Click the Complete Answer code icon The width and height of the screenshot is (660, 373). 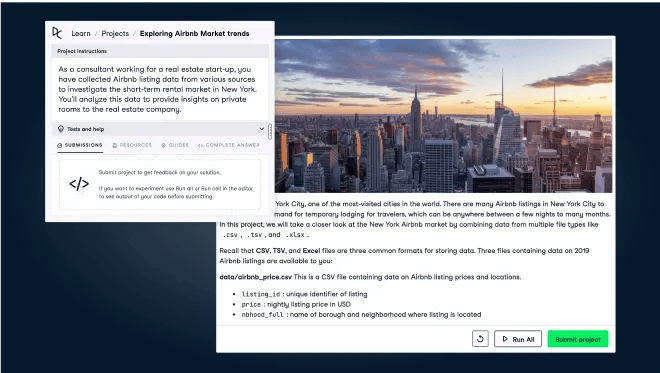coord(200,145)
